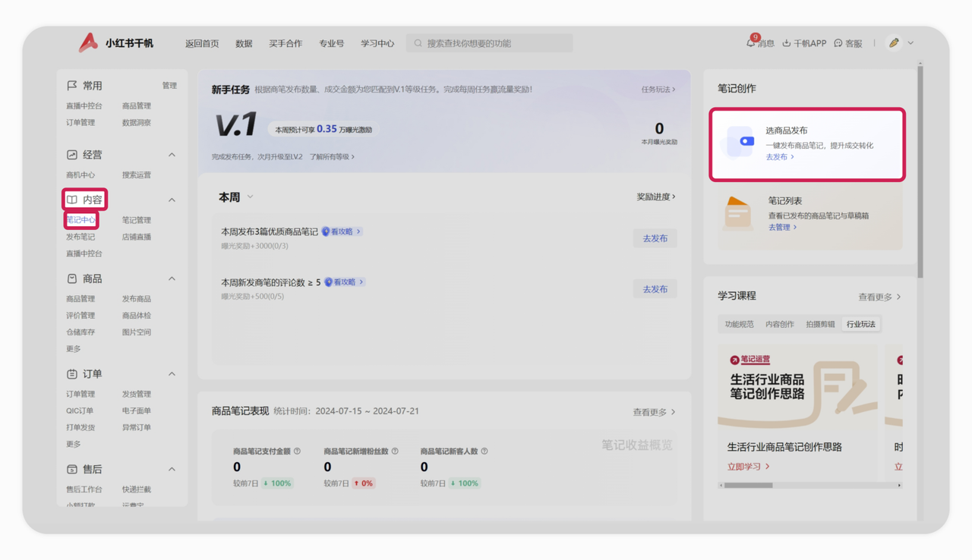Expand the account menu arrow
Viewport: 972px width, 560px height.
tap(910, 43)
